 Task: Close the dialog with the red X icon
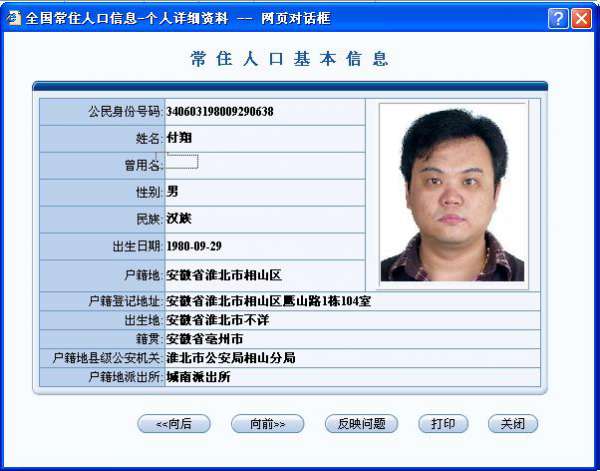pyautogui.click(x=581, y=18)
